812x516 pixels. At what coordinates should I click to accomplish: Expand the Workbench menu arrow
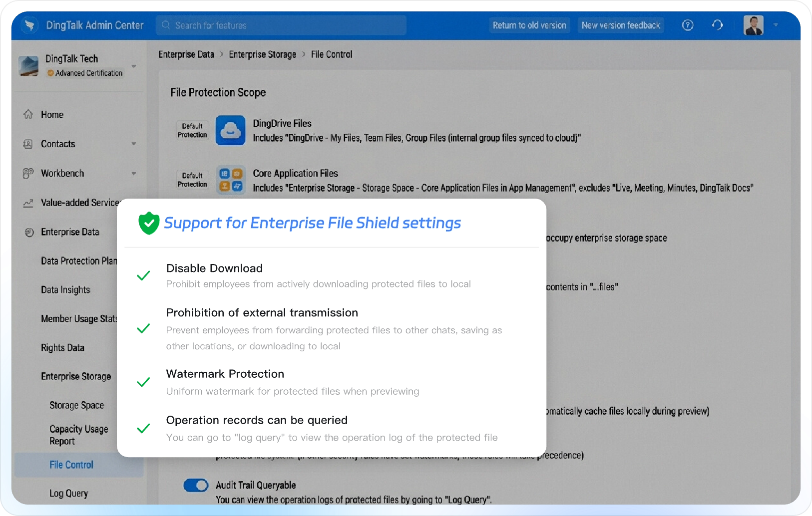point(134,173)
